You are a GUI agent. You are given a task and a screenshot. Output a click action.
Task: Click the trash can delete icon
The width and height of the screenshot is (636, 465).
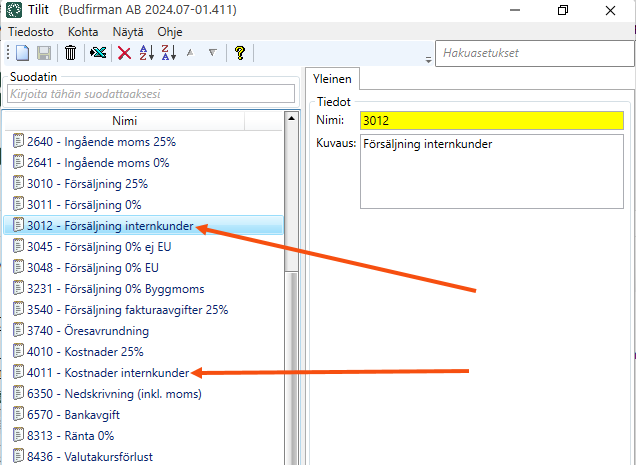point(71,53)
